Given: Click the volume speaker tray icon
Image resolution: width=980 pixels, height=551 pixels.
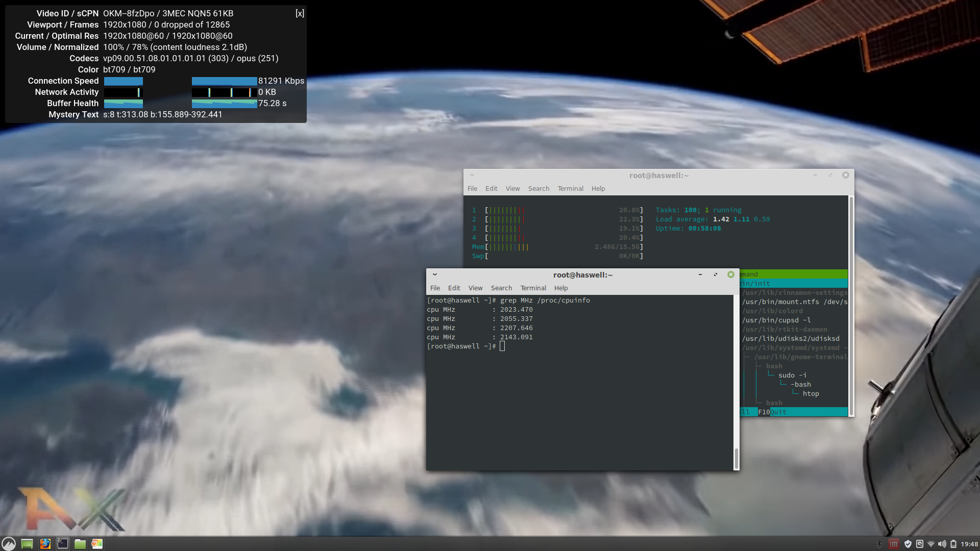Looking at the screenshot, I should 942,544.
